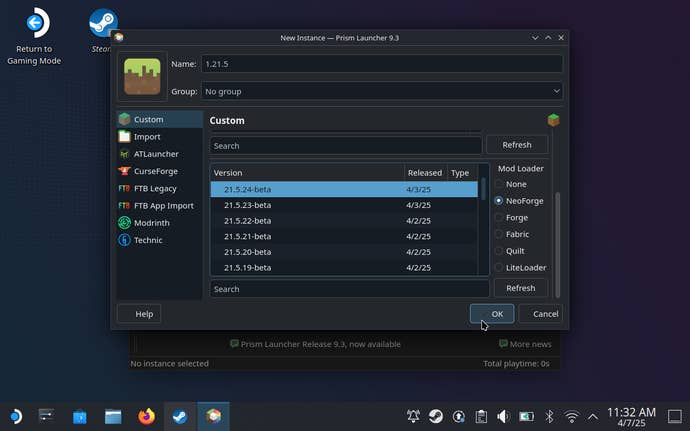Select version 21.5.19-beta row
Viewport: 690px width, 431px height.
(x=344, y=268)
